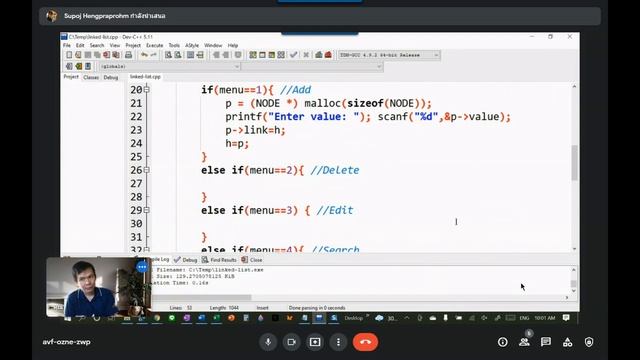Open the File menu
The height and width of the screenshot is (360, 640).
(x=67, y=45)
